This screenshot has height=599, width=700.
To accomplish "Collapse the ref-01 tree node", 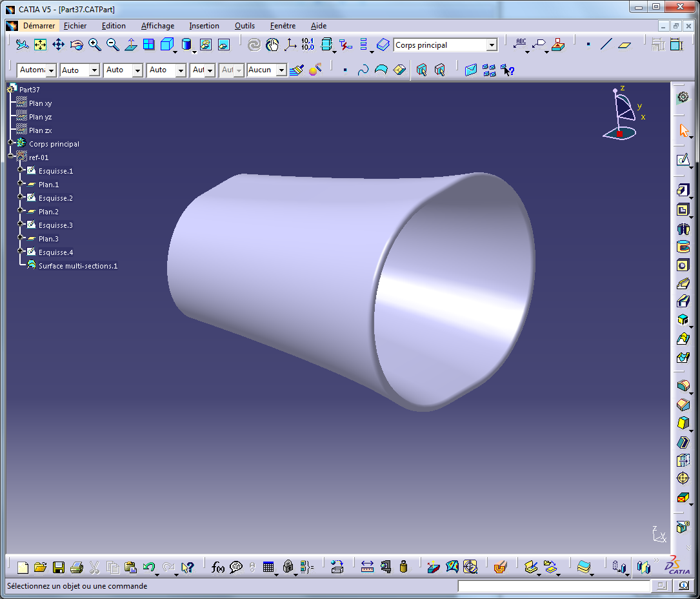I will [x=10, y=156].
